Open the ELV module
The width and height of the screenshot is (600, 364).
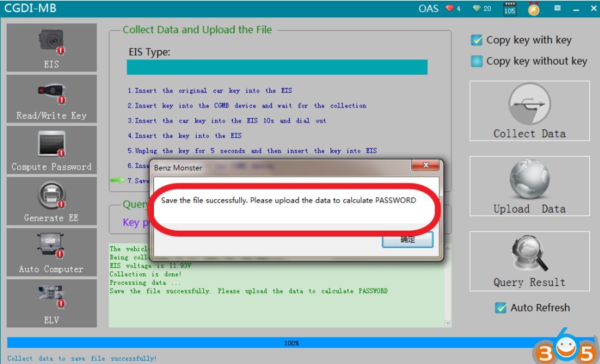(51, 303)
